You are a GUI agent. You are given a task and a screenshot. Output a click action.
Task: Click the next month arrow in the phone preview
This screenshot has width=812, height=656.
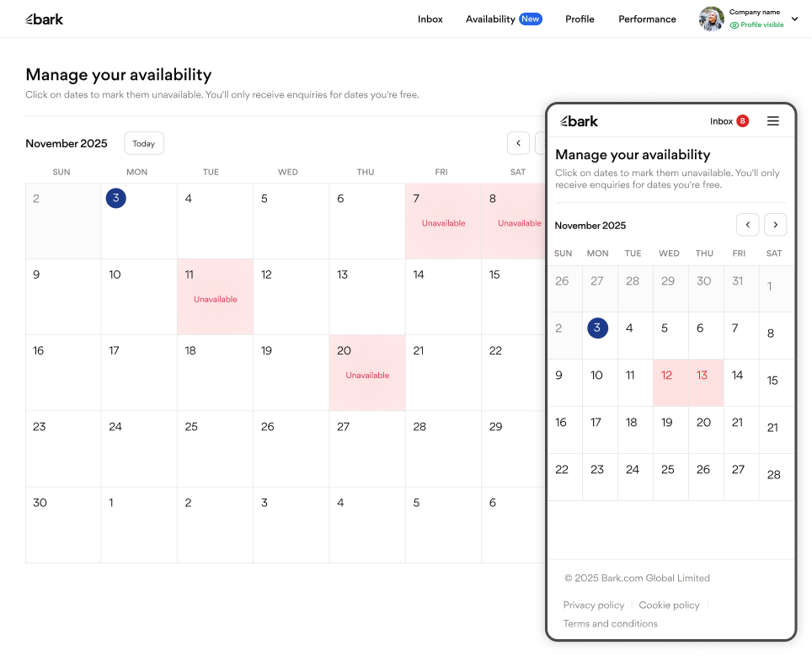pyautogui.click(x=775, y=224)
